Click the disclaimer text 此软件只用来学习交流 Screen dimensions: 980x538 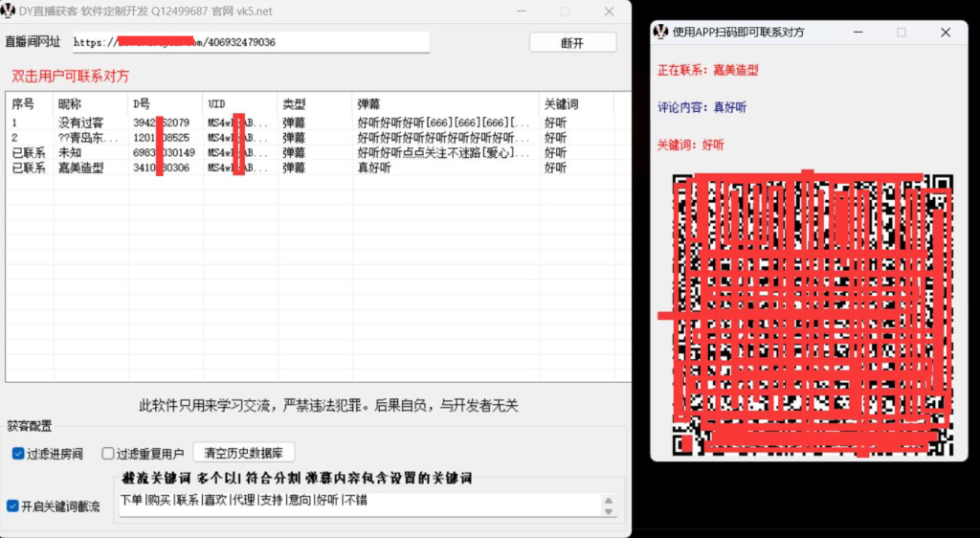coord(328,406)
